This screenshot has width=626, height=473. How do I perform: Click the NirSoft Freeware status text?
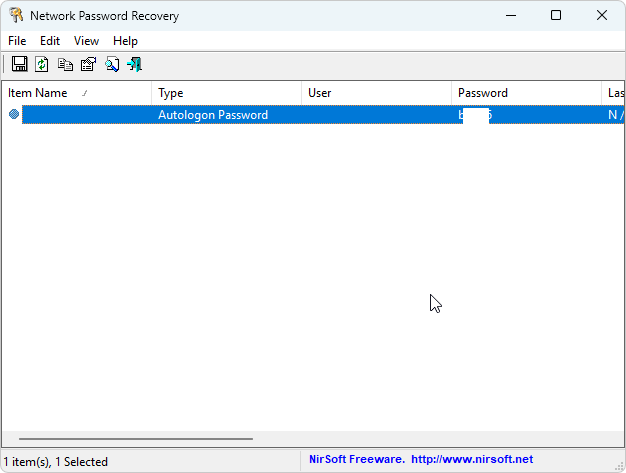pyautogui.click(x=357, y=459)
